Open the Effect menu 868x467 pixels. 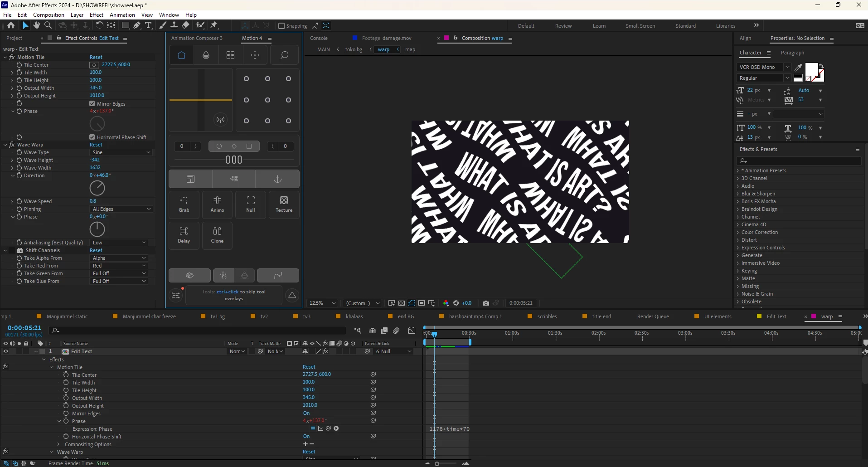click(x=97, y=15)
